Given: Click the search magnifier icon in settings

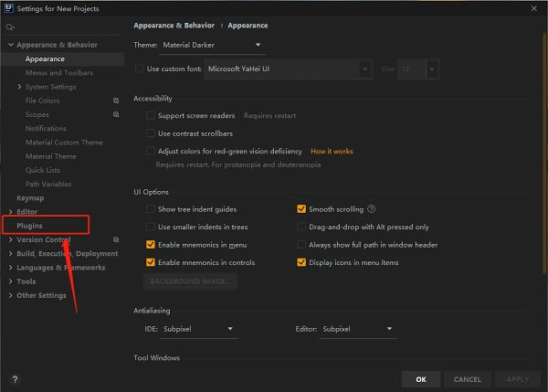Looking at the screenshot, I should click(10, 26).
